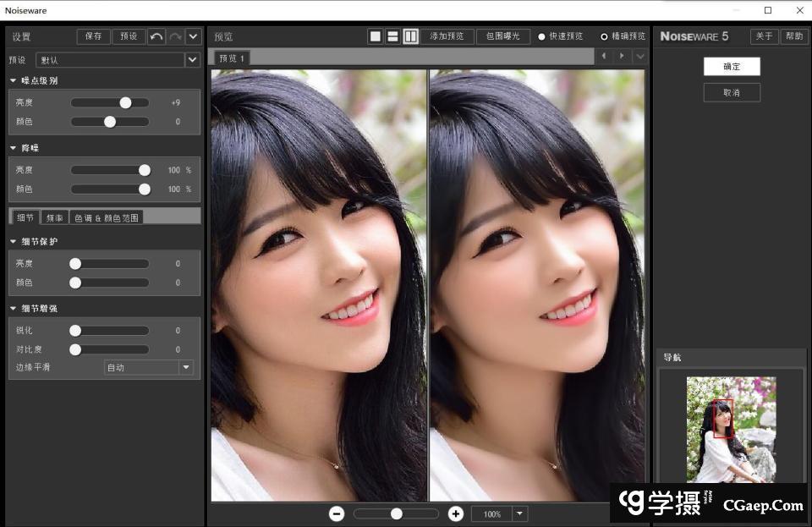Click the zoom in plus icon
This screenshot has height=527, width=812.
pyautogui.click(x=455, y=513)
